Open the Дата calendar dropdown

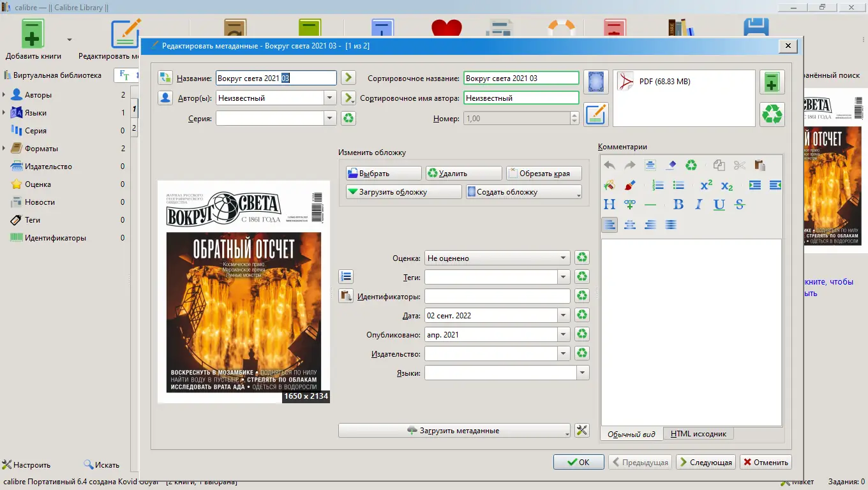click(563, 315)
